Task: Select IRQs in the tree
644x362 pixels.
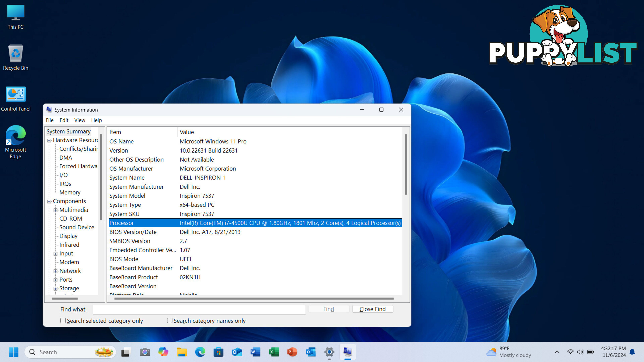Action: coord(65,184)
